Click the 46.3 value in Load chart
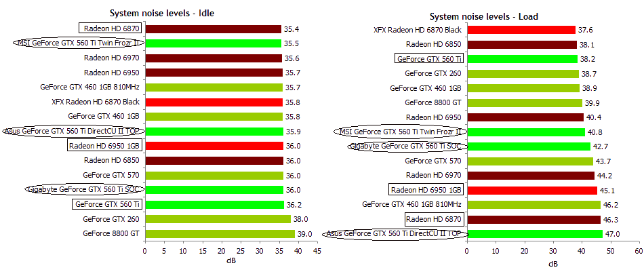 (x=610, y=220)
